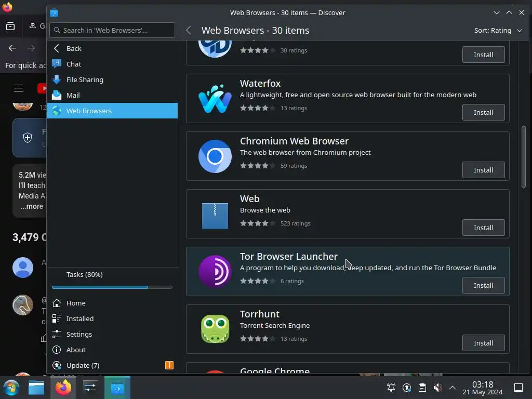Open the Tor Browser Launcher title
532x399 pixels.
pos(289,257)
